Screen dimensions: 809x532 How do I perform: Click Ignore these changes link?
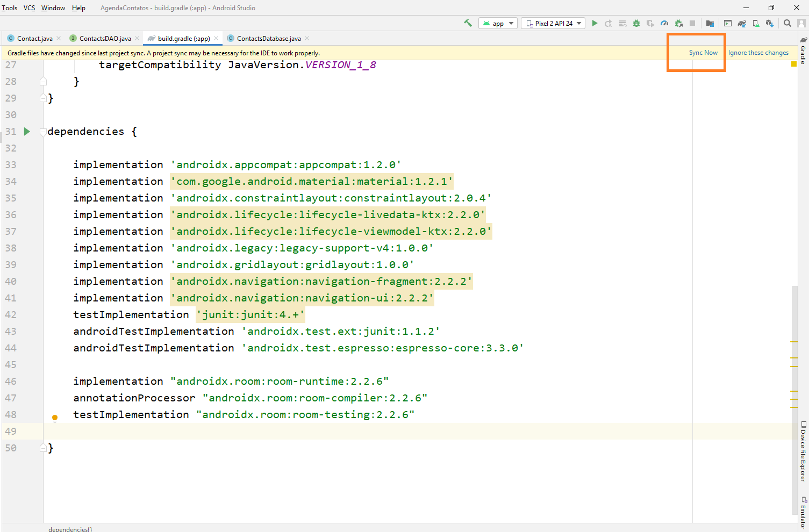coord(758,53)
